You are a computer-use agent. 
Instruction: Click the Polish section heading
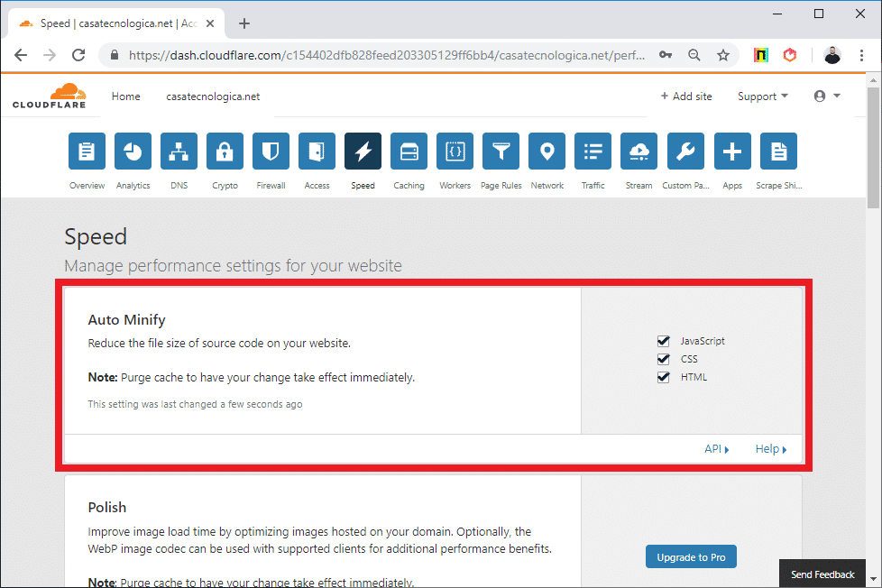point(107,508)
